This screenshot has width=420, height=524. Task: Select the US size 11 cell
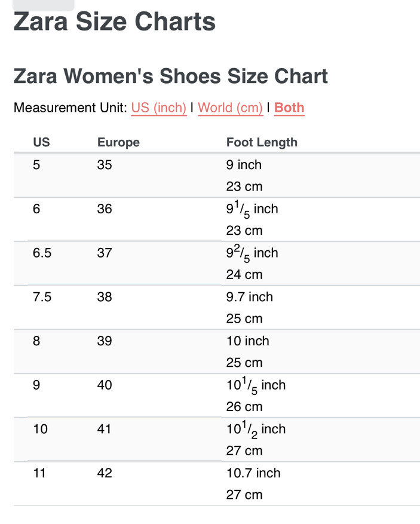[x=39, y=473]
